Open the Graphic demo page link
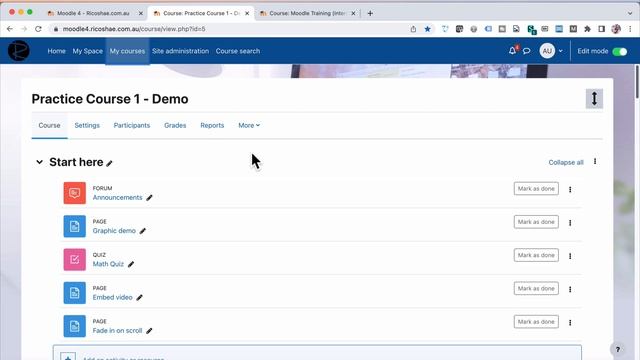The width and height of the screenshot is (640, 360). pos(114,231)
